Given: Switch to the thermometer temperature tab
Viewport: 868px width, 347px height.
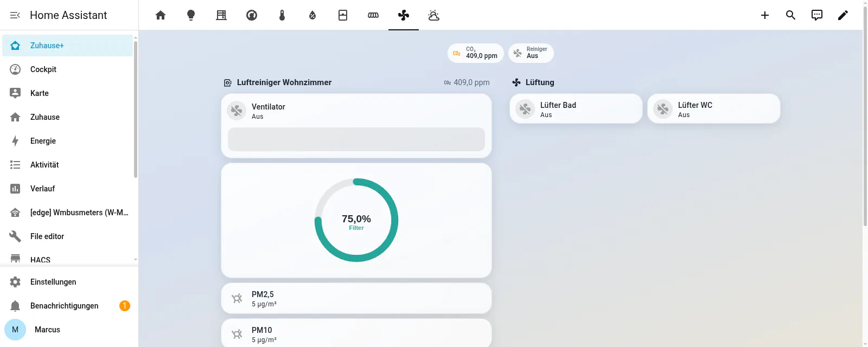Looking at the screenshot, I should coord(282,15).
